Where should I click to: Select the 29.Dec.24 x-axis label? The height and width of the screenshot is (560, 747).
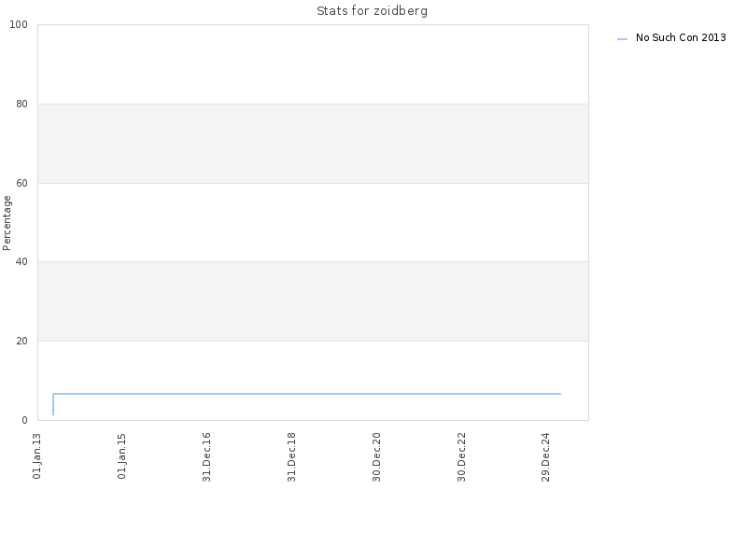click(546, 457)
